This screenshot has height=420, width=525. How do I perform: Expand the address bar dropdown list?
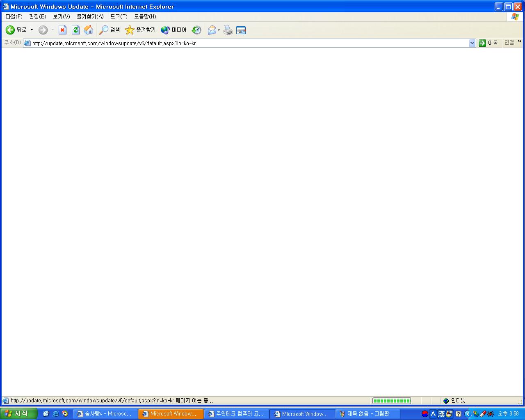472,43
